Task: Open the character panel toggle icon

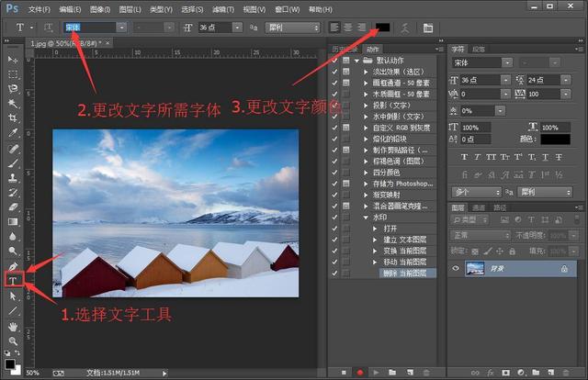Action: point(428,28)
